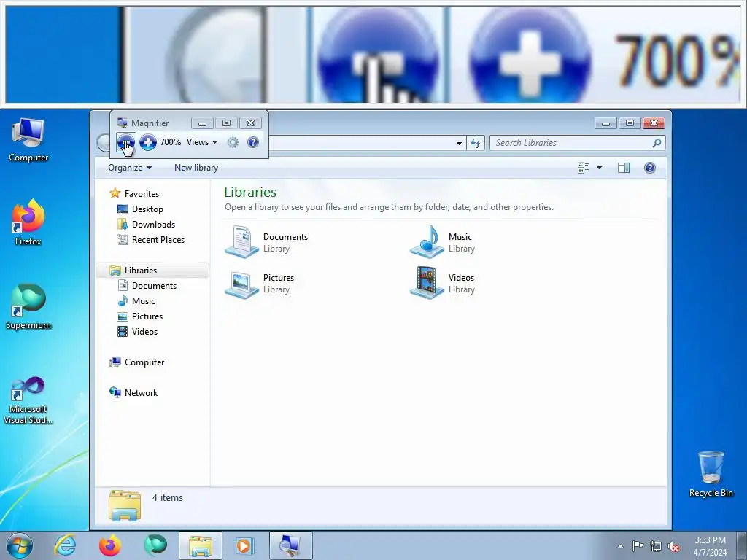Viewport: 747px width, 560px height.
Task: Launch Supermium from the taskbar
Action: click(x=155, y=545)
